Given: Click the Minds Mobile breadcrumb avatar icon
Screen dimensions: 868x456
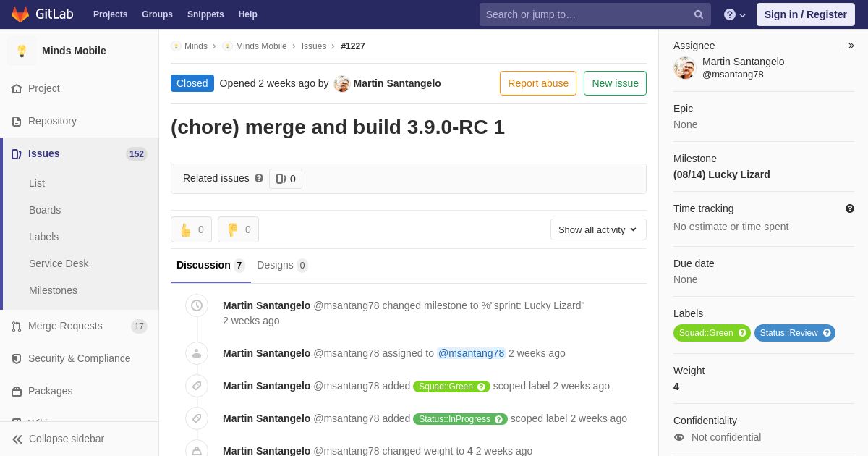Looking at the screenshot, I should tap(227, 46).
